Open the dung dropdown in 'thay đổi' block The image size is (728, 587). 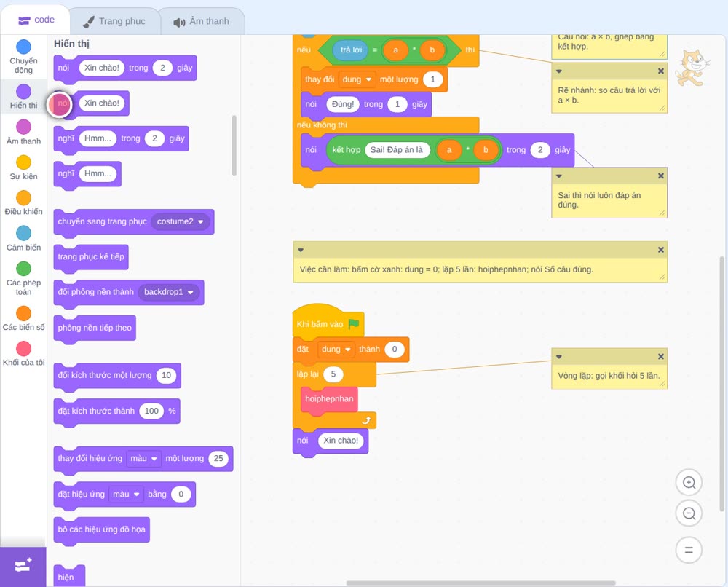pos(357,79)
